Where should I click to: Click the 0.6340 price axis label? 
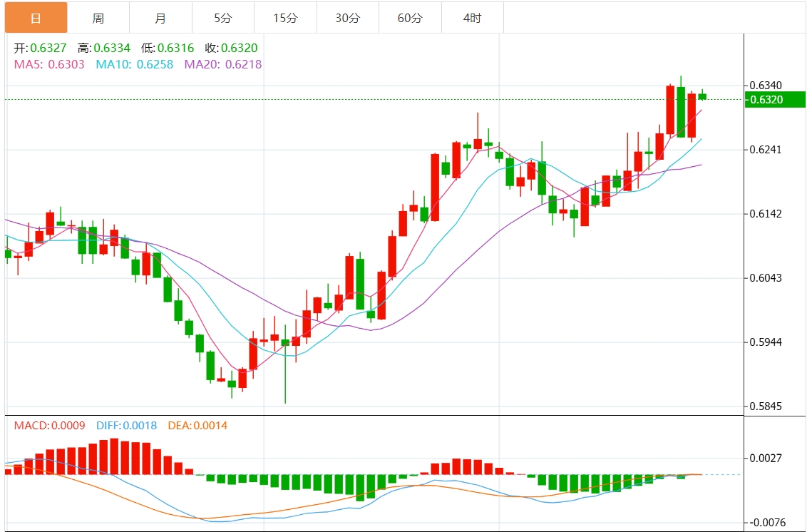point(766,85)
